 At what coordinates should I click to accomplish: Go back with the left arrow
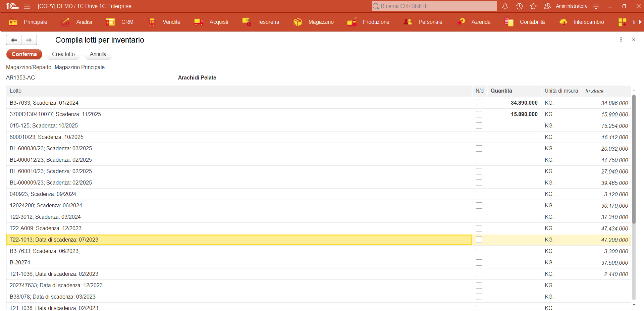pos(14,40)
